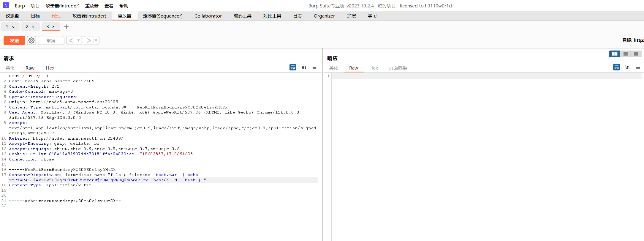Viewport: 644px width, 241px height.
Task: Select 美化 view in request panel
Action: coord(10,68)
